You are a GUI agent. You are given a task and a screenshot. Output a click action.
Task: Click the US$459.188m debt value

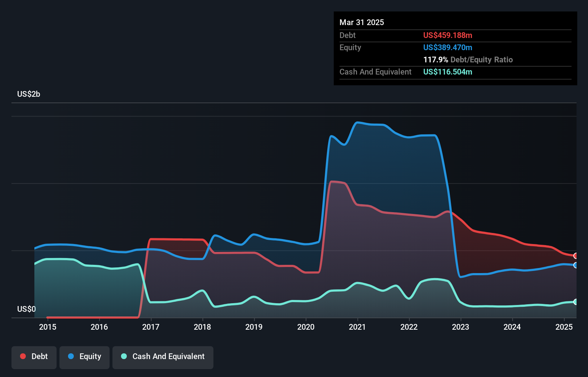pos(448,35)
